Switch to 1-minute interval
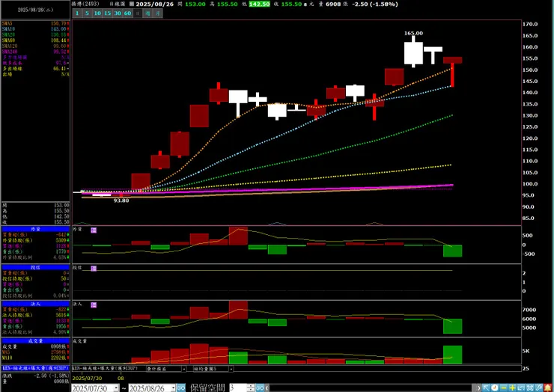554x392 pixels. 77,13
